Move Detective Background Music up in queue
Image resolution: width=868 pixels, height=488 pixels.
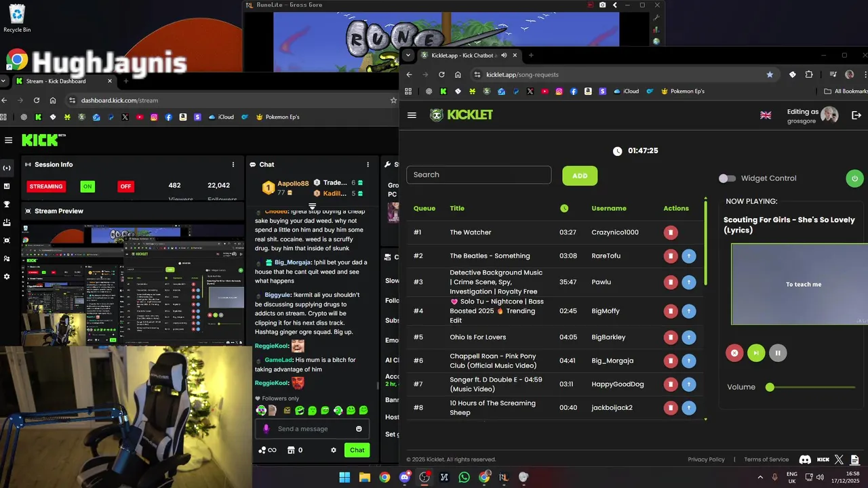pyautogui.click(x=688, y=282)
